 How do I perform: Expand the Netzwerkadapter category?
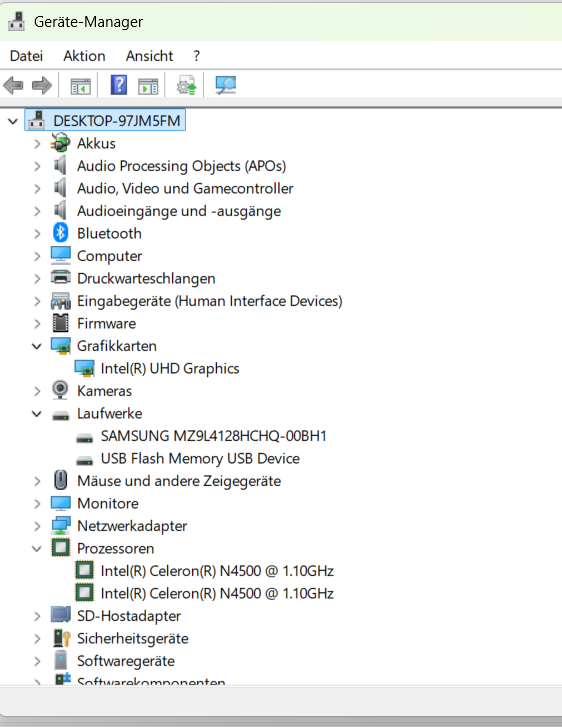click(x=37, y=527)
